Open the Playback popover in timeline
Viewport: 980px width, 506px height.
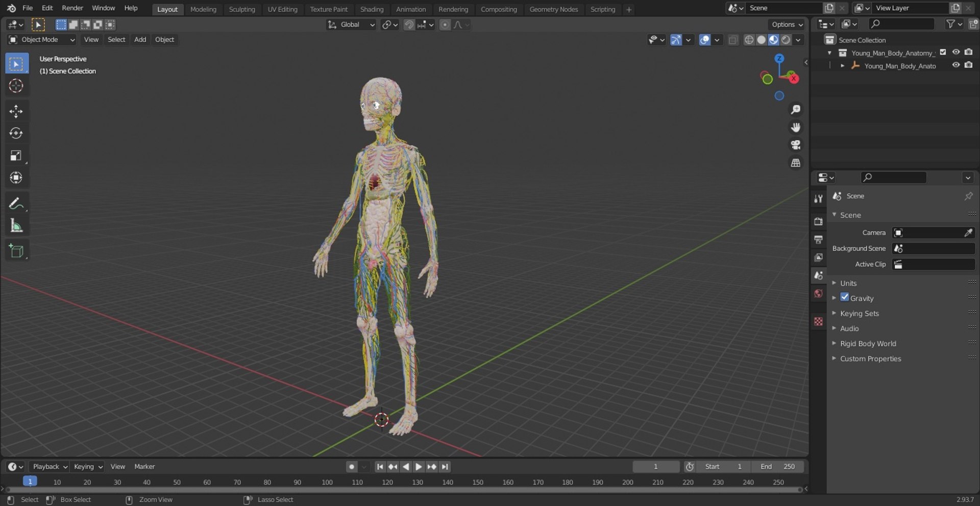pos(50,467)
